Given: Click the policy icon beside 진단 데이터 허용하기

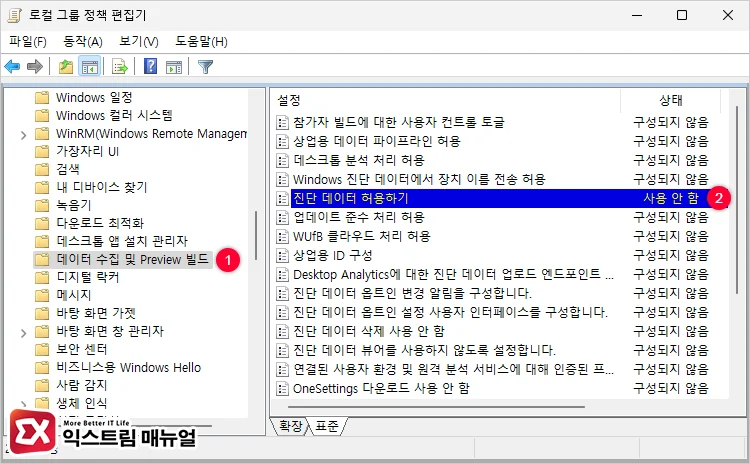Looking at the screenshot, I should 283,198.
